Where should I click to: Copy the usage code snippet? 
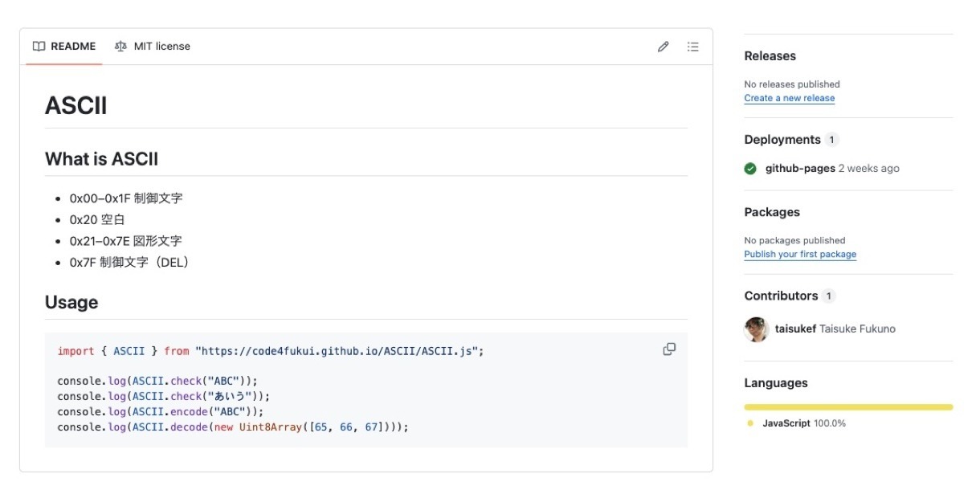[668, 349]
